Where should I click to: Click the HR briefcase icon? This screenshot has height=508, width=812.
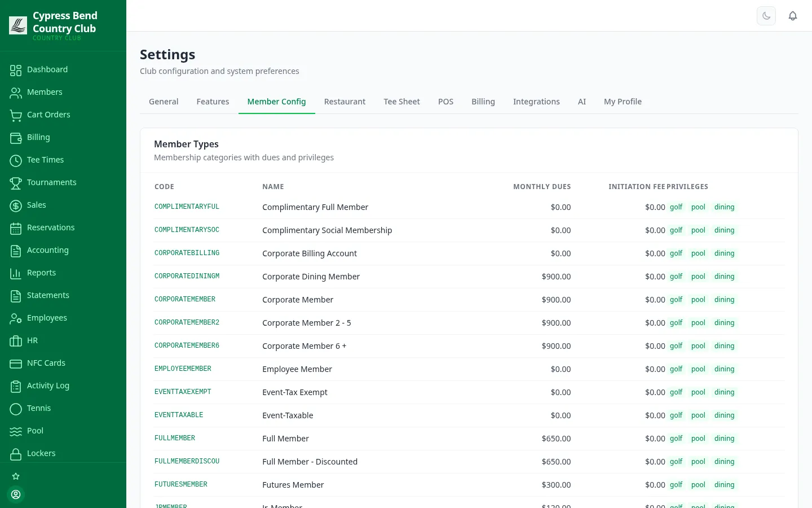pyautogui.click(x=16, y=341)
